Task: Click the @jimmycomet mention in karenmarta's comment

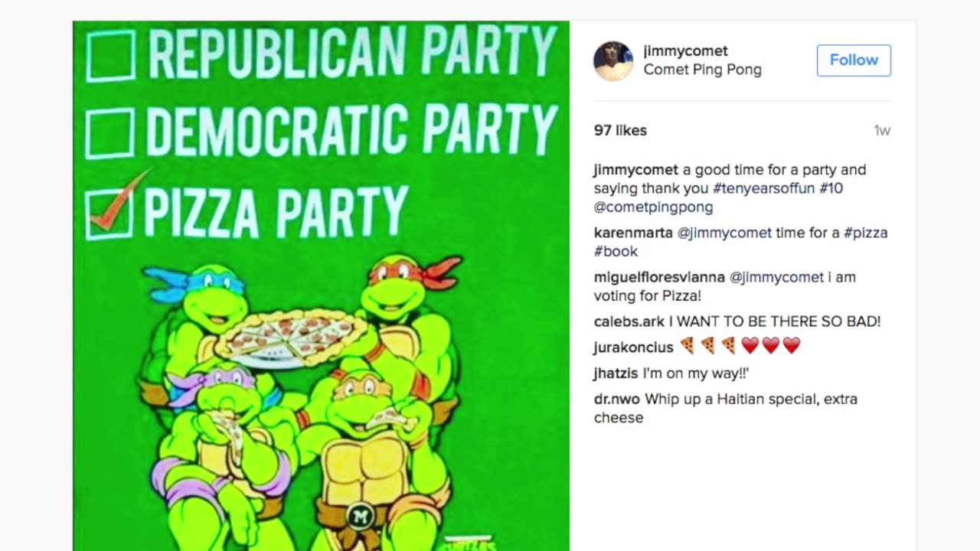Action: (x=724, y=233)
